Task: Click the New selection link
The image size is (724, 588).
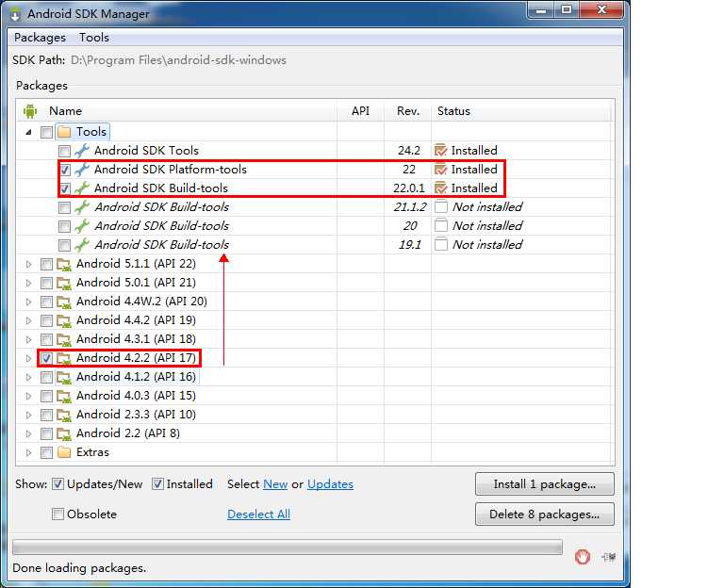Action: [275, 484]
